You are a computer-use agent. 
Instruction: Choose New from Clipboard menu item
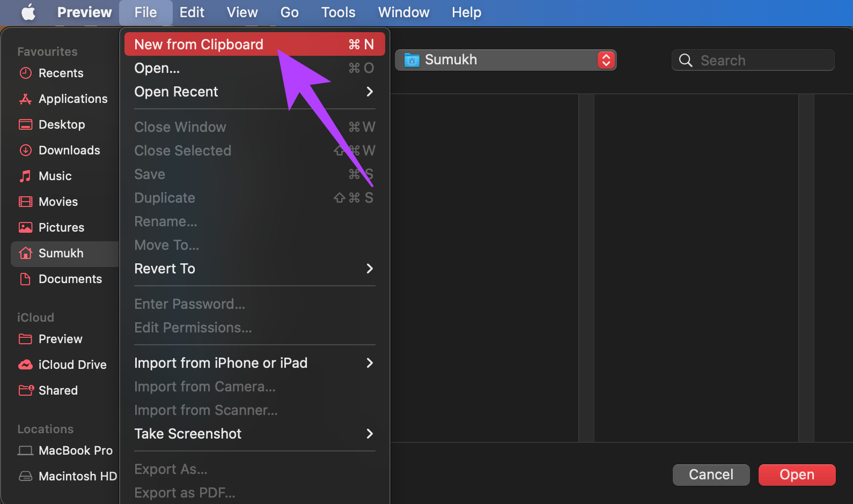coord(255,44)
